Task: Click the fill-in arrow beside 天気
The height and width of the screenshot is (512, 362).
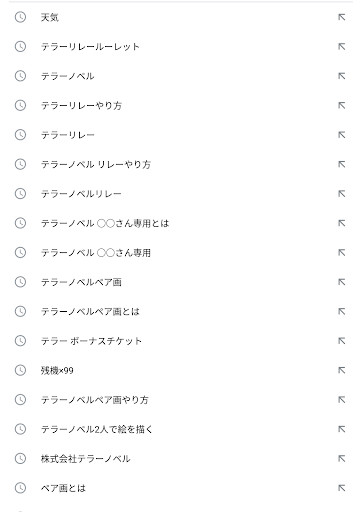Action: [x=341, y=17]
